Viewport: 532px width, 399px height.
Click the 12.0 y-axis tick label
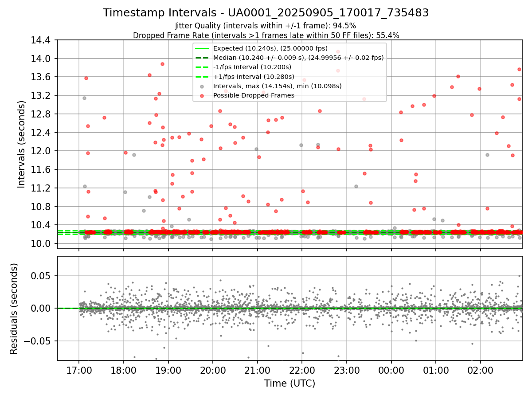coord(41,151)
